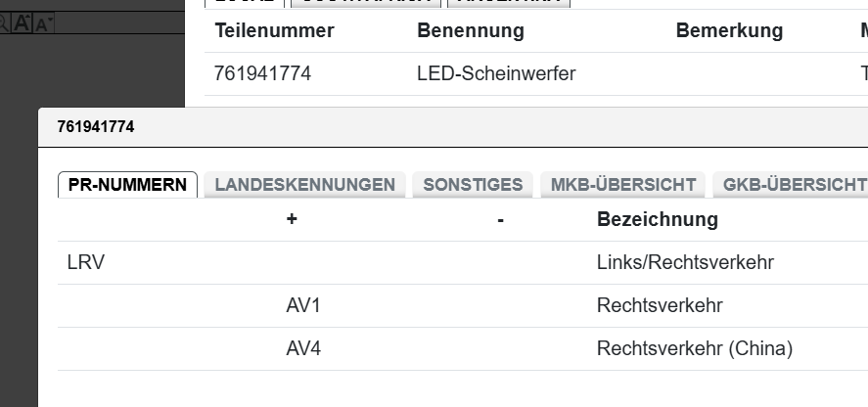Decrease text size with smaller A icon
868x407 pixels.
coord(42,24)
